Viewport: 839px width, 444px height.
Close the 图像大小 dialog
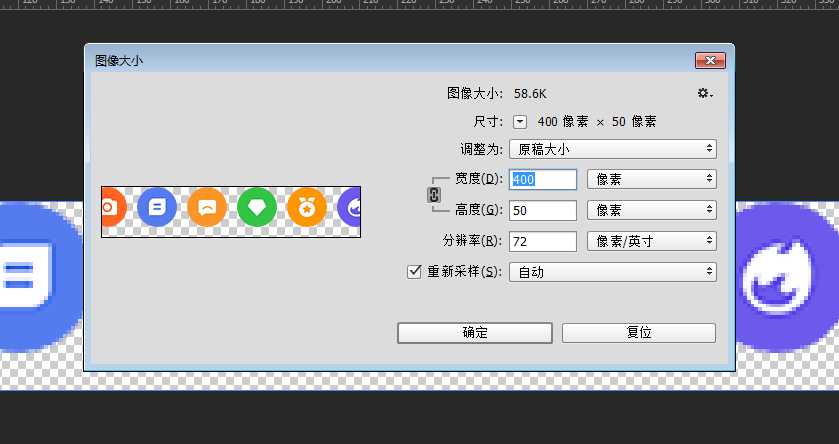pos(711,60)
